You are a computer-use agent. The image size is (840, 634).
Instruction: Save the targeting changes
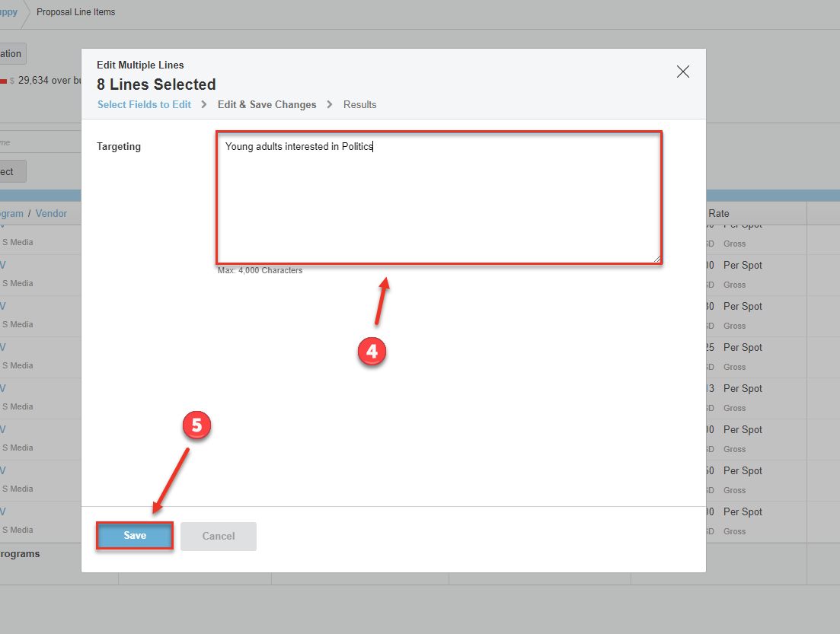point(135,536)
